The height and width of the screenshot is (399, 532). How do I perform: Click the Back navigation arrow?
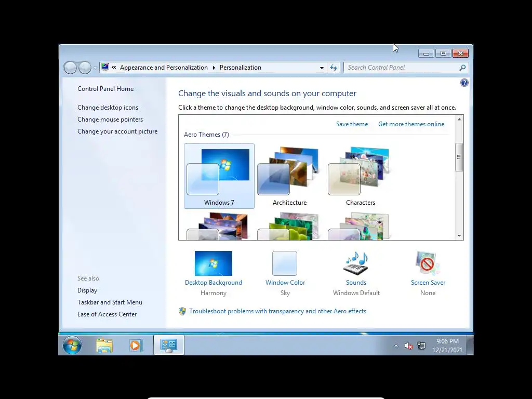point(70,68)
